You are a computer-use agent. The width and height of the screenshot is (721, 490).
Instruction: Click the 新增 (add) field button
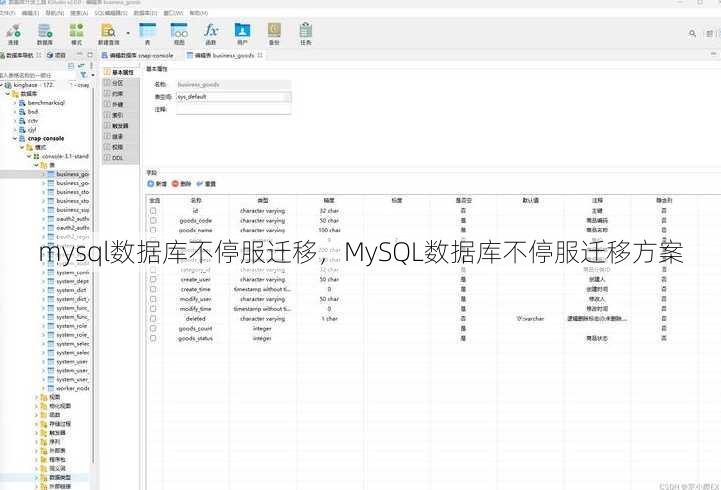point(157,183)
